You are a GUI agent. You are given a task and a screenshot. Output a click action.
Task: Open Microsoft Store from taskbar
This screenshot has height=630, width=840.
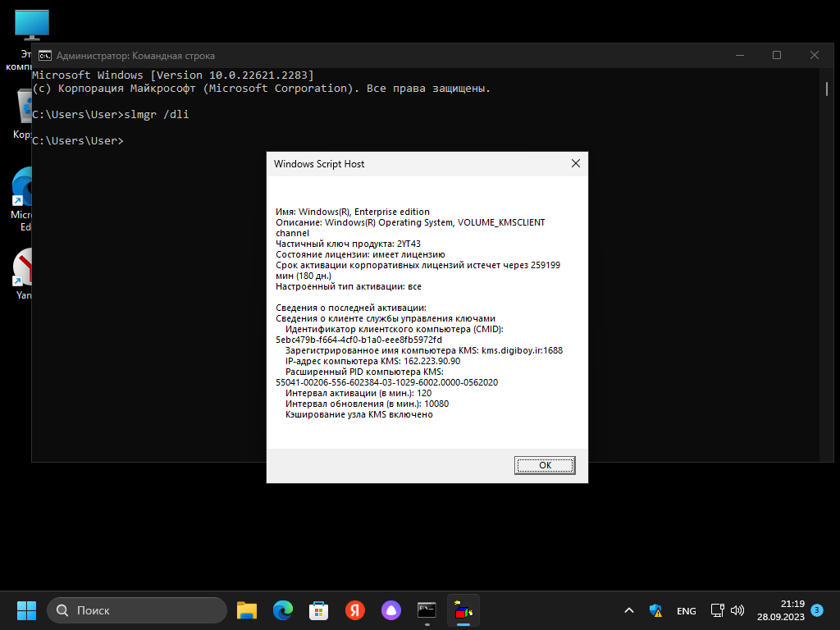pyautogui.click(x=319, y=610)
